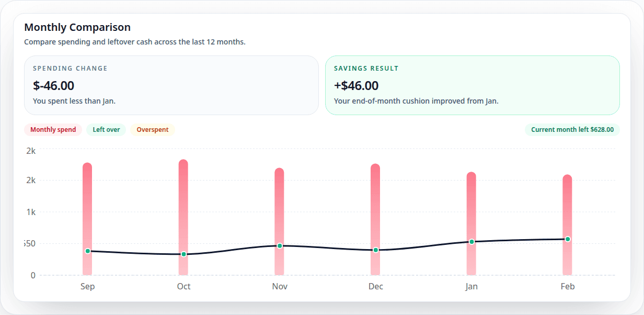
Task: Select the Savings Result card
Action: point(472,85)
